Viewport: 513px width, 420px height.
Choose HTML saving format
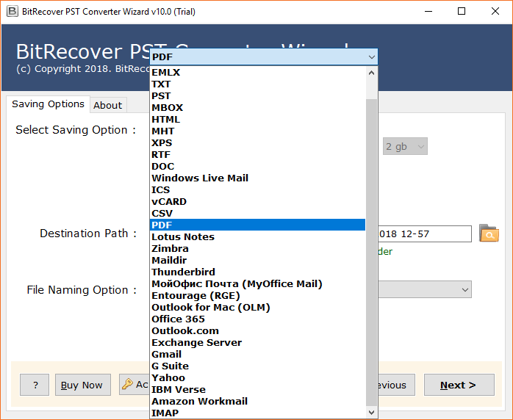point(257,119)
